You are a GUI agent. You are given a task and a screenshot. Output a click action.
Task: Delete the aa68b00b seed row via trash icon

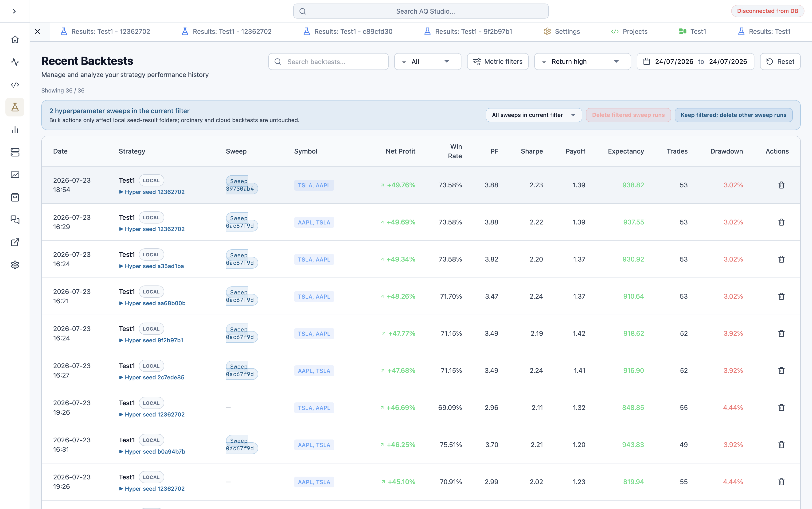781,296
